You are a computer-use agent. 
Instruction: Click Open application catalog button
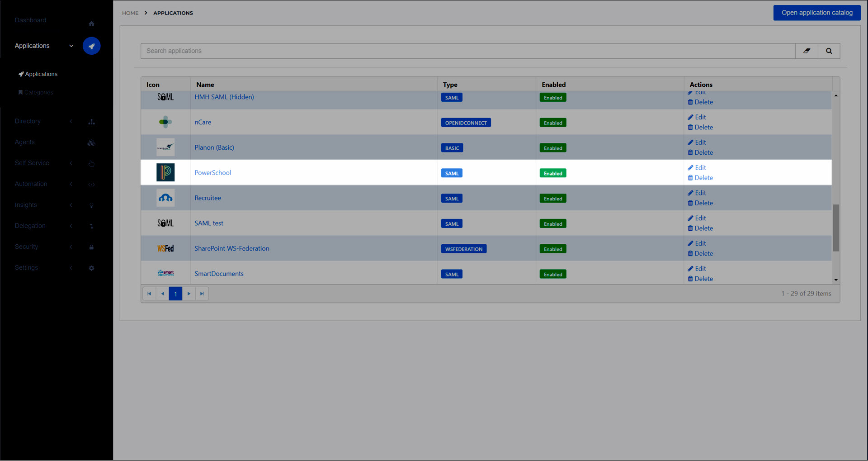[817, 13]
